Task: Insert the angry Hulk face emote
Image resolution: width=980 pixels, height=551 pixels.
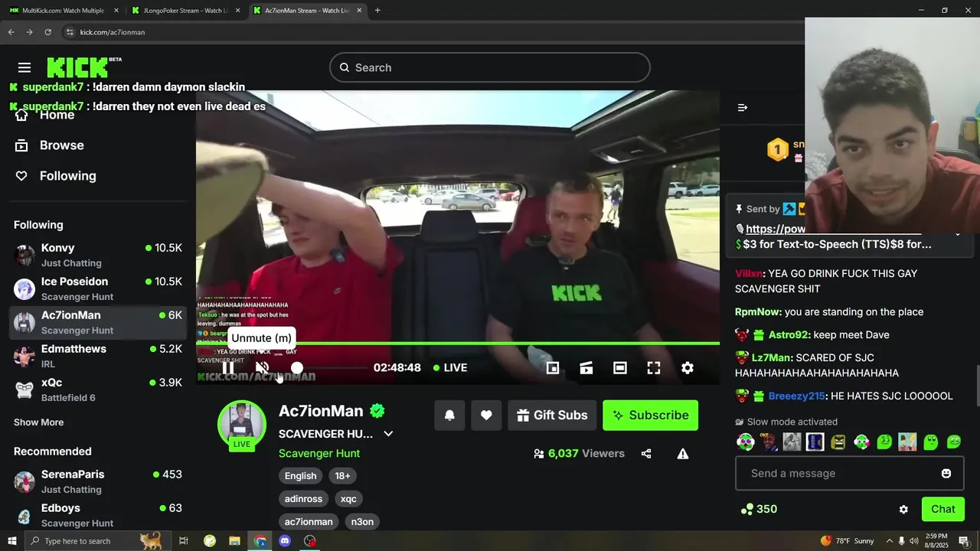Action: [838, 442]
